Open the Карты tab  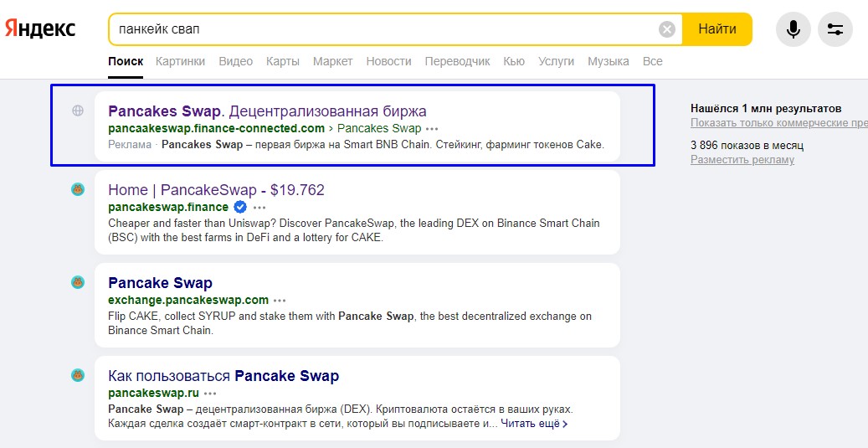pos(283,61)
